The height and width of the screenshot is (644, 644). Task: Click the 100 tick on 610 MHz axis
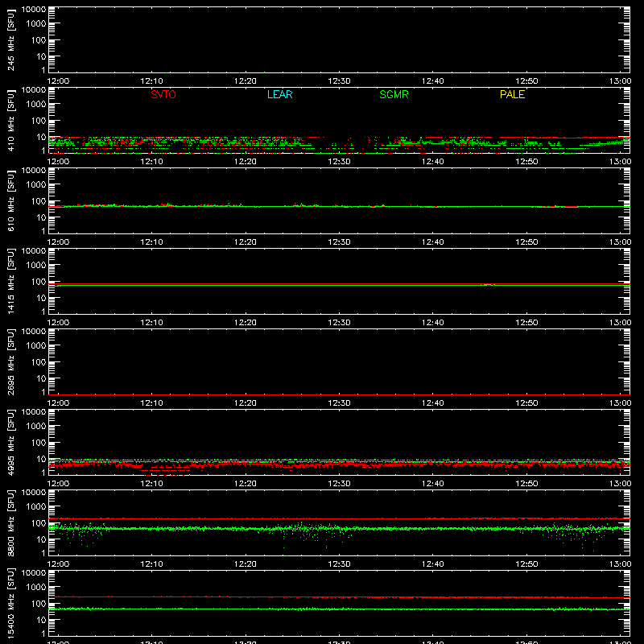39,201
